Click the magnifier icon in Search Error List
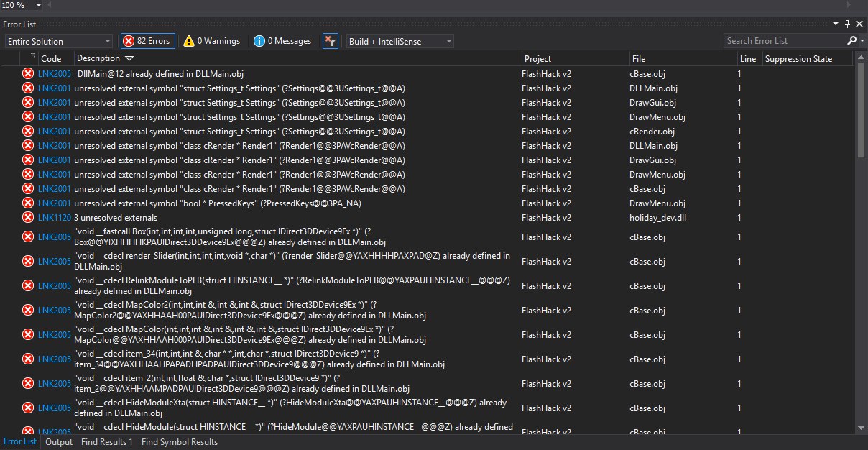Viewport: 868px width, 450px height. click(x=851, y=41)
